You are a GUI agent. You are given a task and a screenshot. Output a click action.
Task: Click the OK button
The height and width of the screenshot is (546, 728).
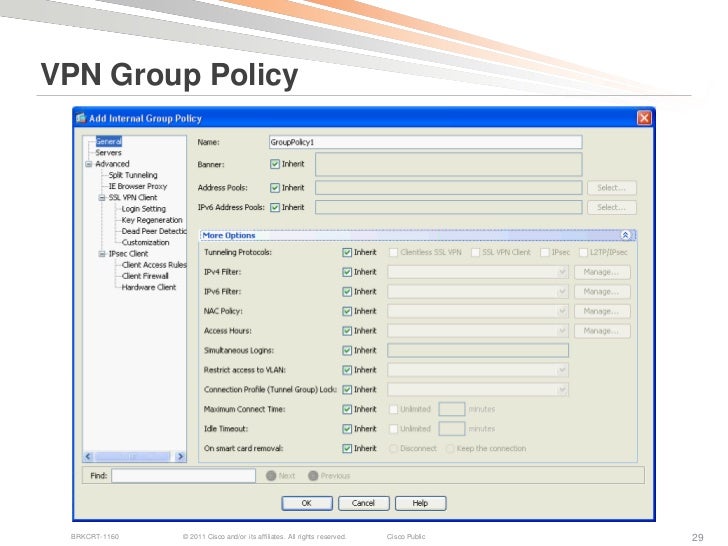click(x=306, y=503)
